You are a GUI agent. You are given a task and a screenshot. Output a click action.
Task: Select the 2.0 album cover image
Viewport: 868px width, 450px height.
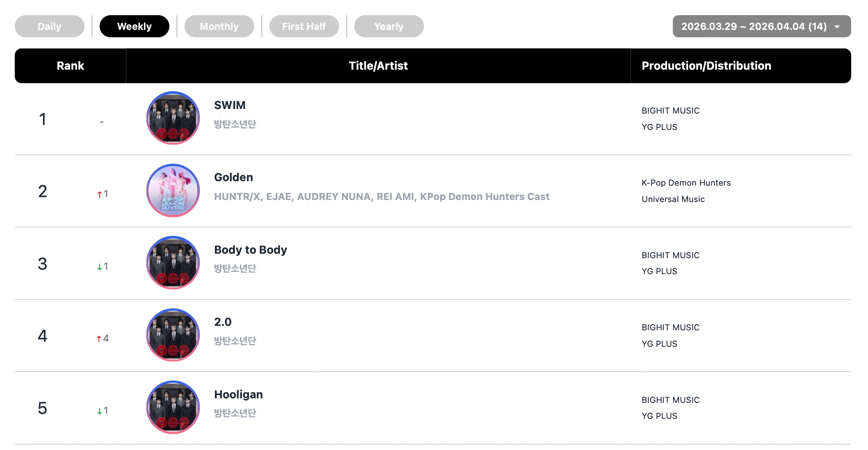pyautogui.click(x=173, y=335)
